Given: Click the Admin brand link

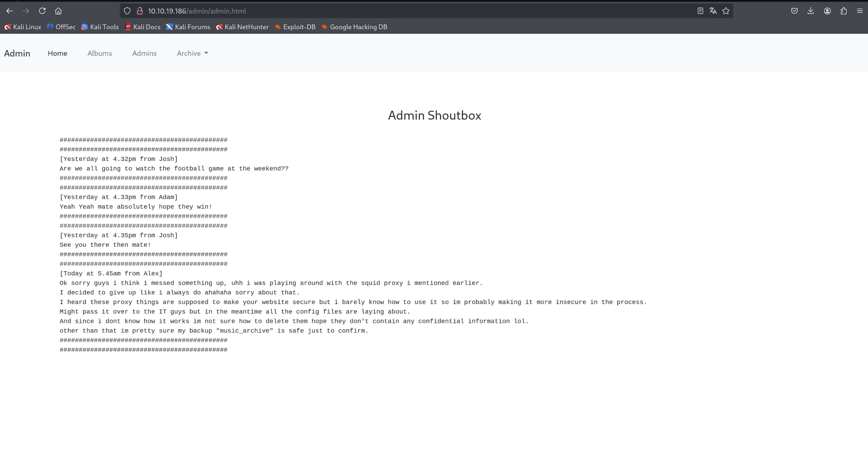Looking at the screenshot, I should pos(17,53).
